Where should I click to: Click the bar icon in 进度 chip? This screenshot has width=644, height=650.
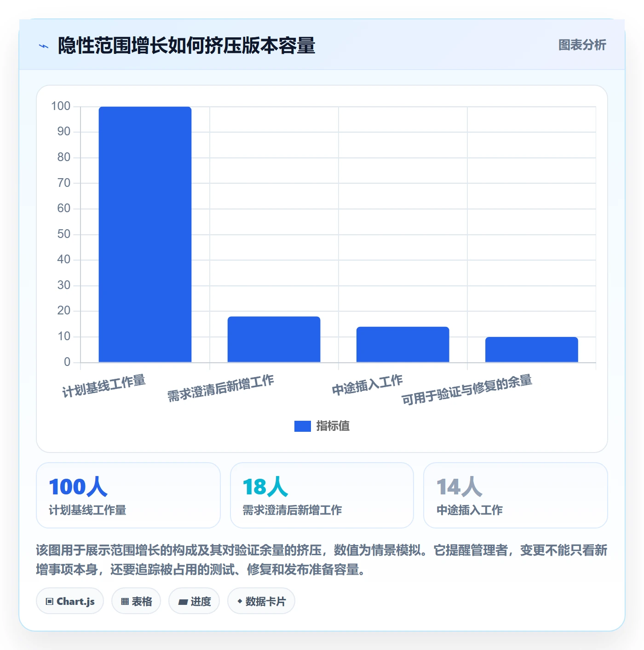coord(183,602)
